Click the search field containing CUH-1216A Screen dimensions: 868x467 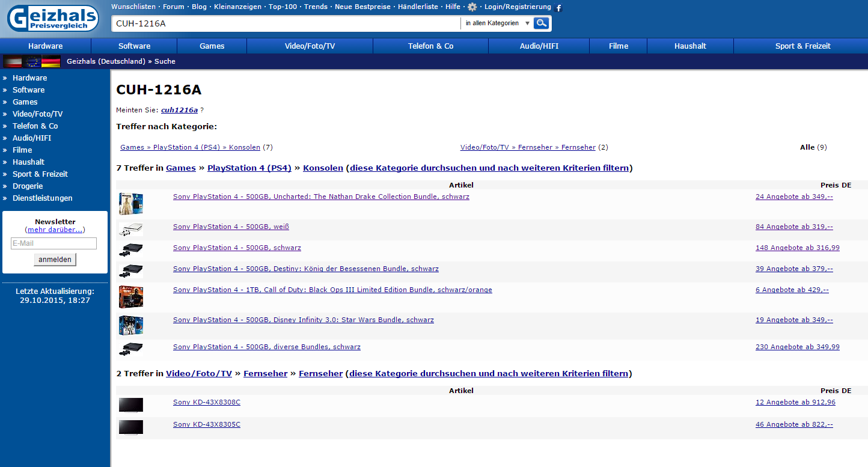pos(286,23)
